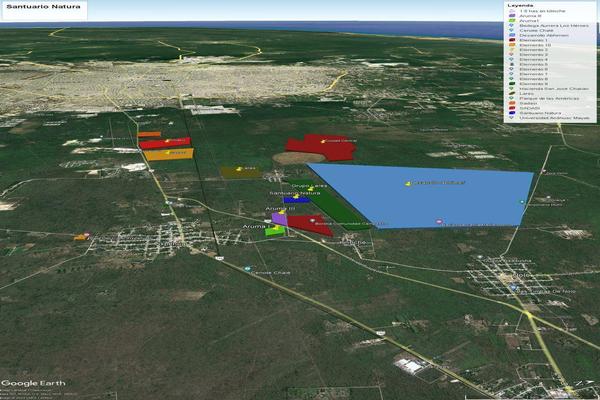Click the bright green Aruma I polygon

click(273, 231)
